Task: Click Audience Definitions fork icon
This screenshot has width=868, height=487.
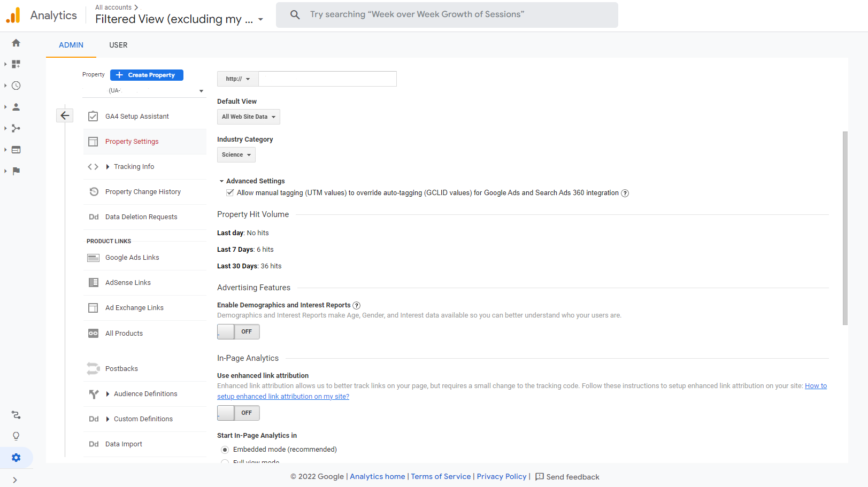Action: coord(94,394)
